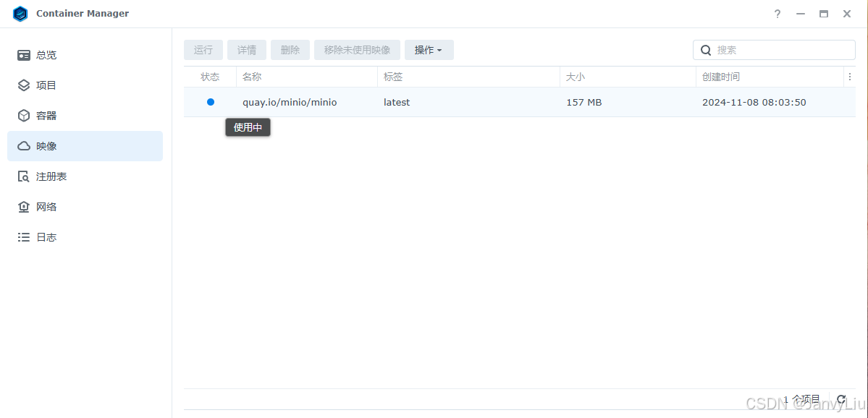Select the 项目 (Project) sidebar item
Image resolution: width=868 pixels, height=418 pixels.
tap(46, 85)
